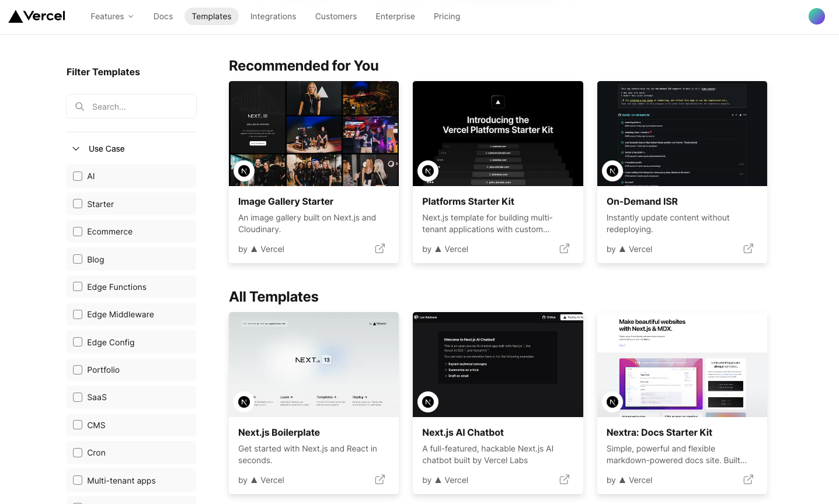
Task: Open the On-Demand ISR title link
Action: pyautogui.click(x=642, y=201)
